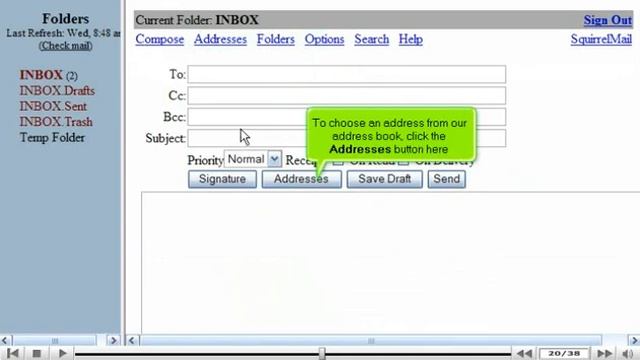Open the Help menu link
The height and width of the screenshot is (360, 640).
point(411,39)
